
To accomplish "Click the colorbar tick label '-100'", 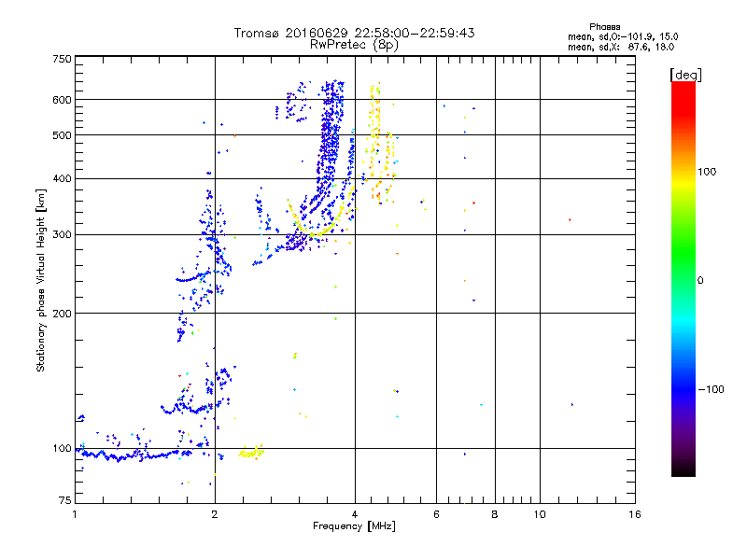I will (x=711, y=389).
